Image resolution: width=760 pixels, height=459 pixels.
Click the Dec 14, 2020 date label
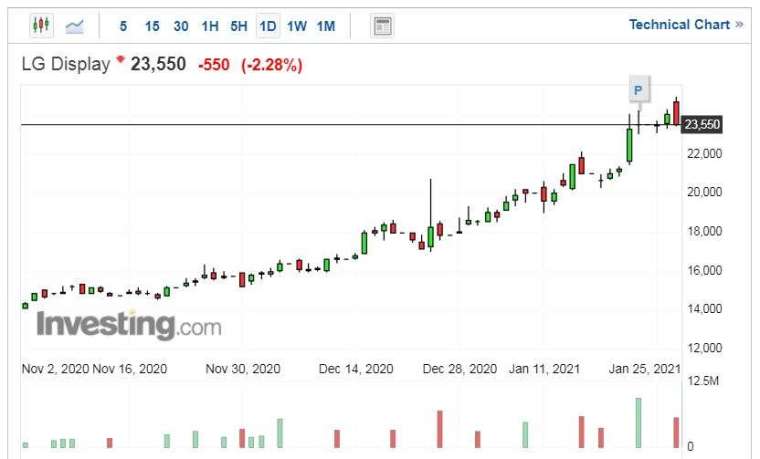(356, 369)
